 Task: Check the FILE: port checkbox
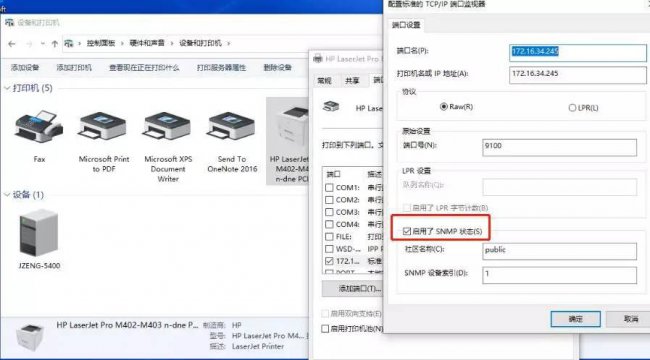tap(329, 236)
